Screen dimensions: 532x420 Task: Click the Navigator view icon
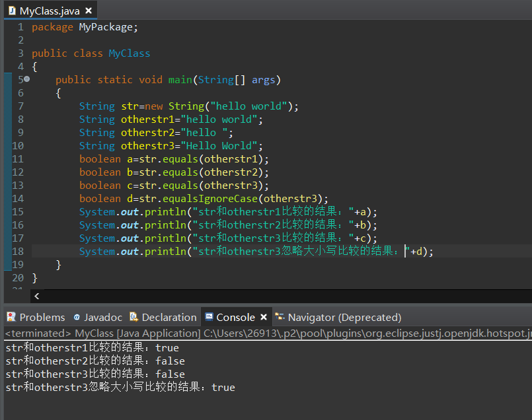[280, 317]
